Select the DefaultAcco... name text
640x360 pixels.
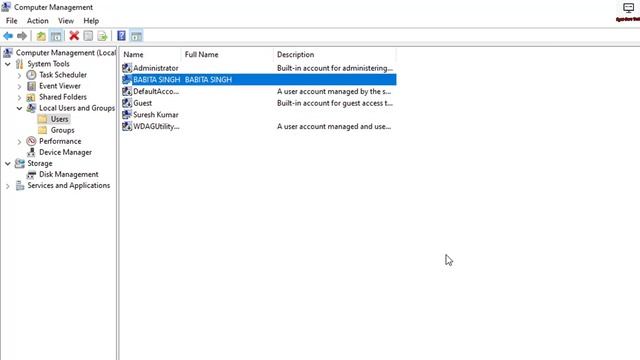point(156,91)
